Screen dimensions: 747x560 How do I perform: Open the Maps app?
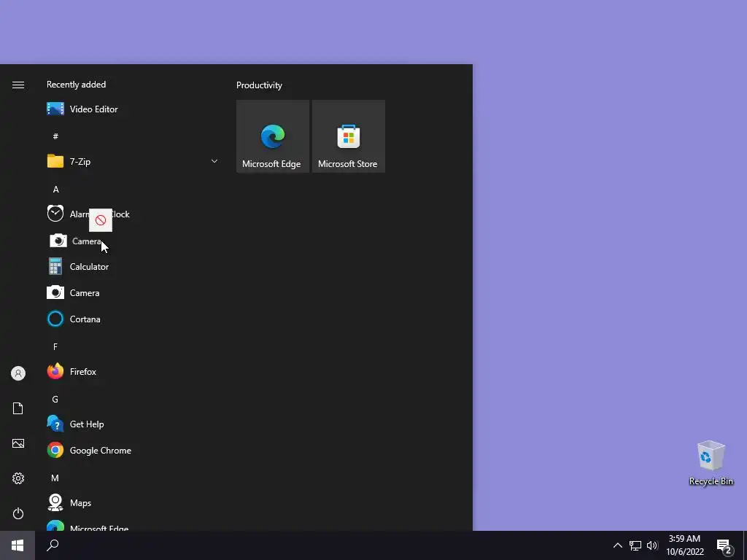coord(133,502)
